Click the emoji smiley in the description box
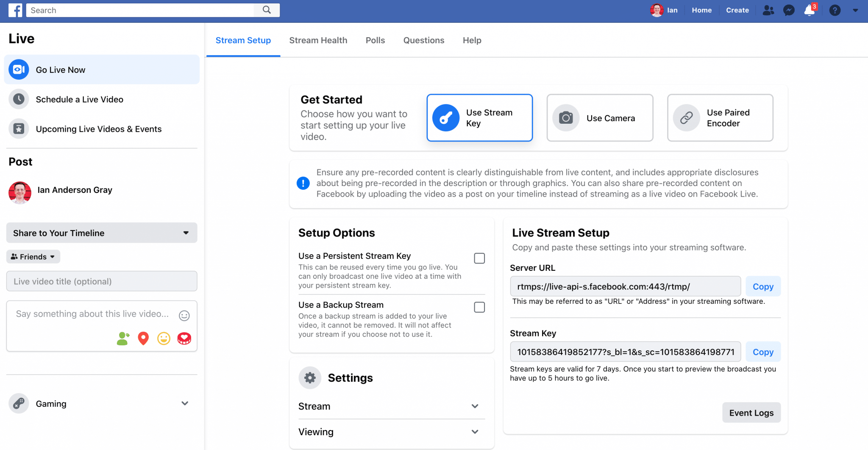This screenshot has width=868, height=450. coord(184,315)
